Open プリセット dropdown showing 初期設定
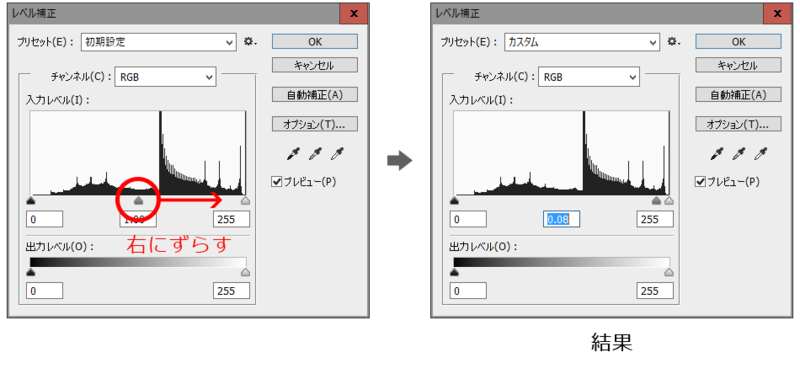The height and width of the screenshot is (379, 800). pyautogui.click(x=159, y=42)
